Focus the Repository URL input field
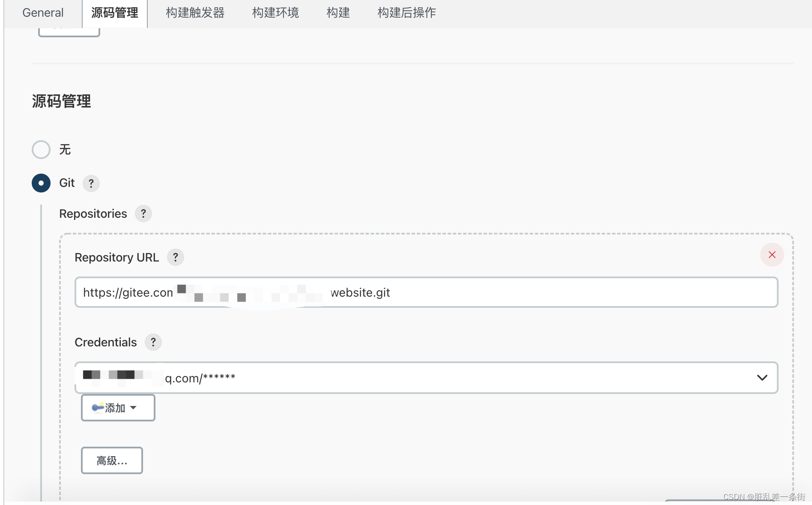Viewport: 812px width, 505px height. click(426, 292)
